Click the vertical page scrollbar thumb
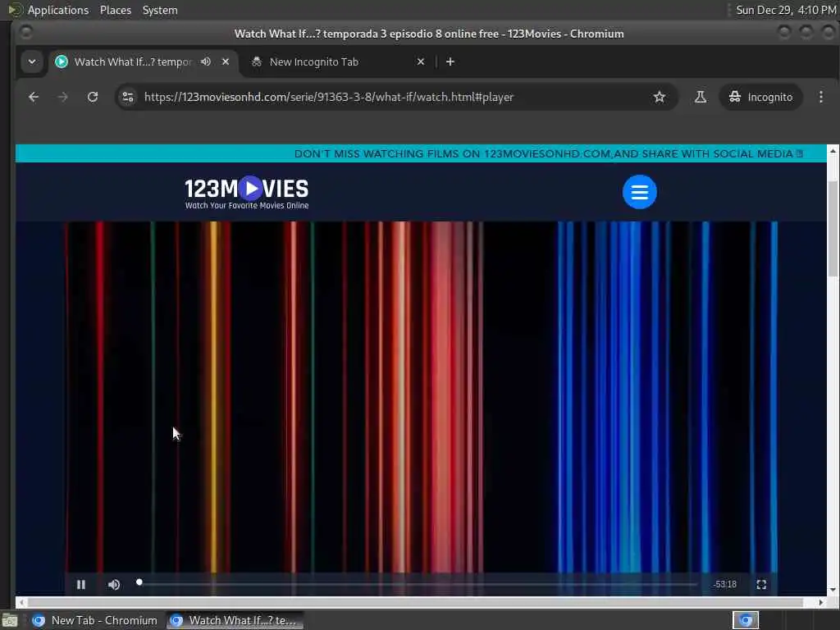 [x=833, y=229]
